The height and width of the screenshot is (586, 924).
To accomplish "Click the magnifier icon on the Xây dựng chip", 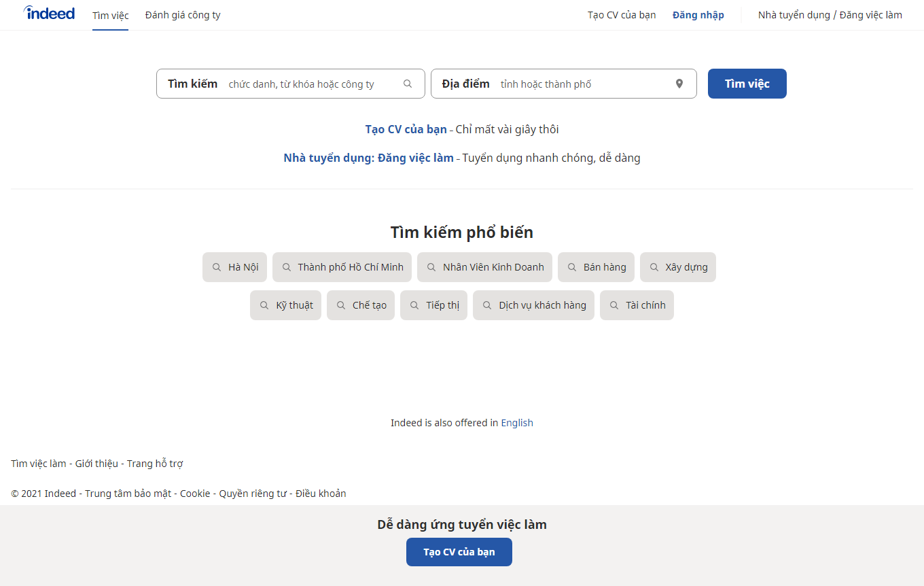I will 653,267.
